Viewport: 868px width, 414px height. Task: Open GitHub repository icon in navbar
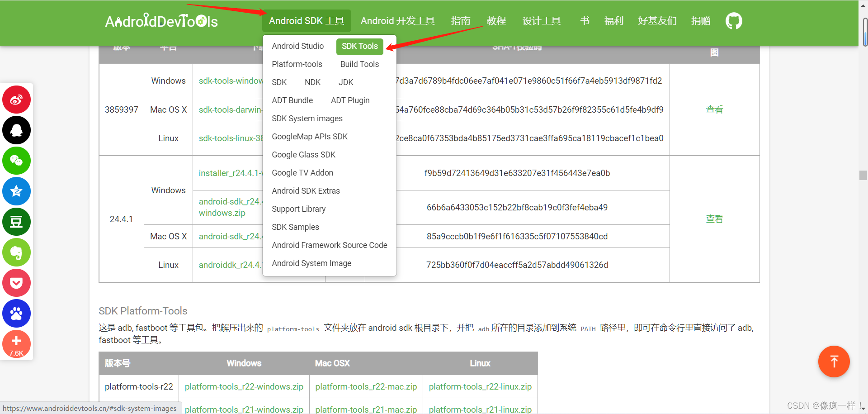click(x=734, y=21)
